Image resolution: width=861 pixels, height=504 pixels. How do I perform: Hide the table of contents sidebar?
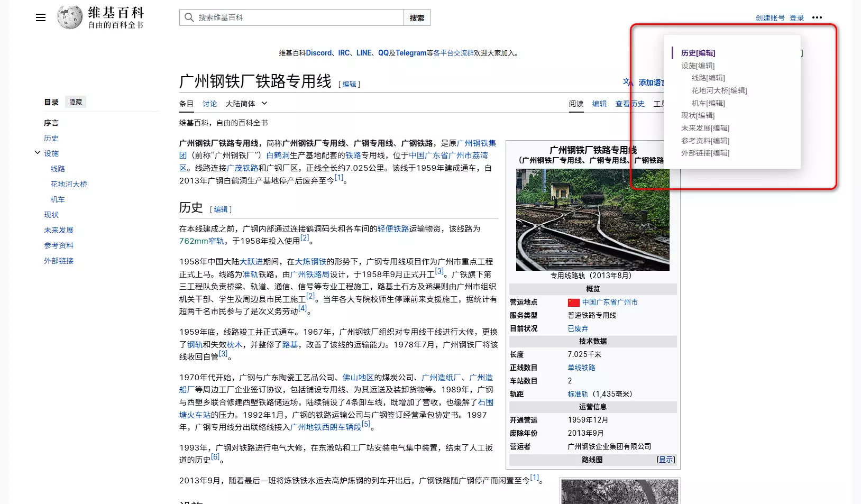click(x=76, y=102)
